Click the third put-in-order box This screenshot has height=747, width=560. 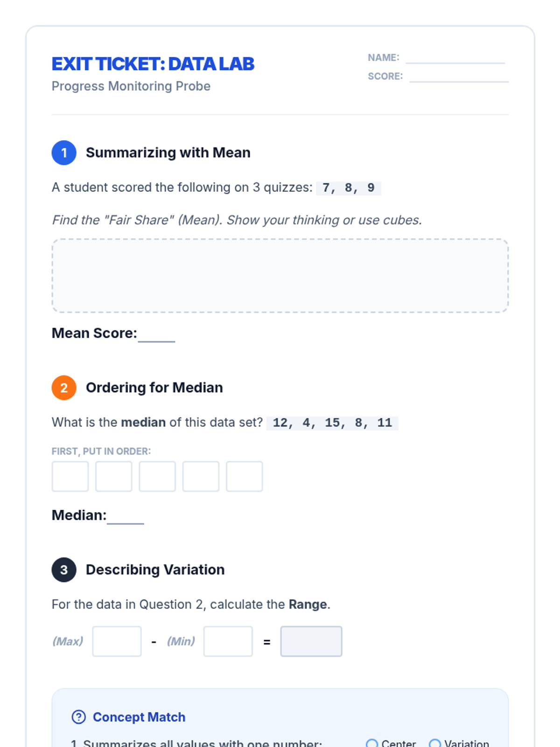pyautogui.click(x=157, y=476)
